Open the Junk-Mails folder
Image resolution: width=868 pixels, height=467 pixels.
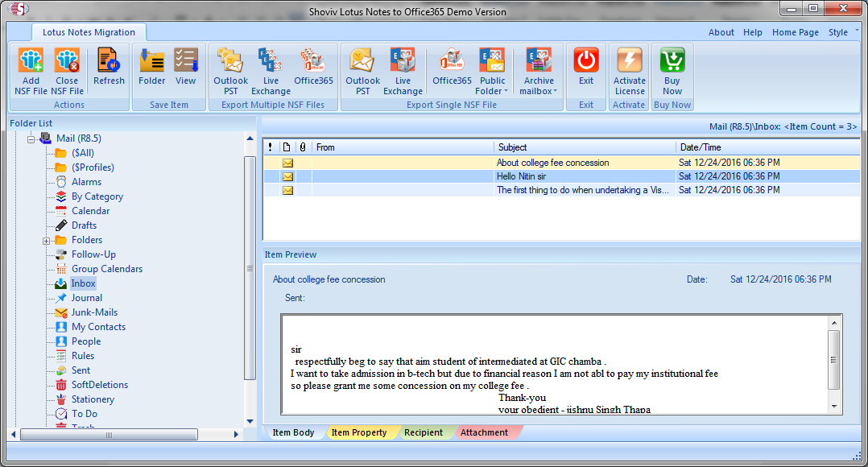coord(94,312)
